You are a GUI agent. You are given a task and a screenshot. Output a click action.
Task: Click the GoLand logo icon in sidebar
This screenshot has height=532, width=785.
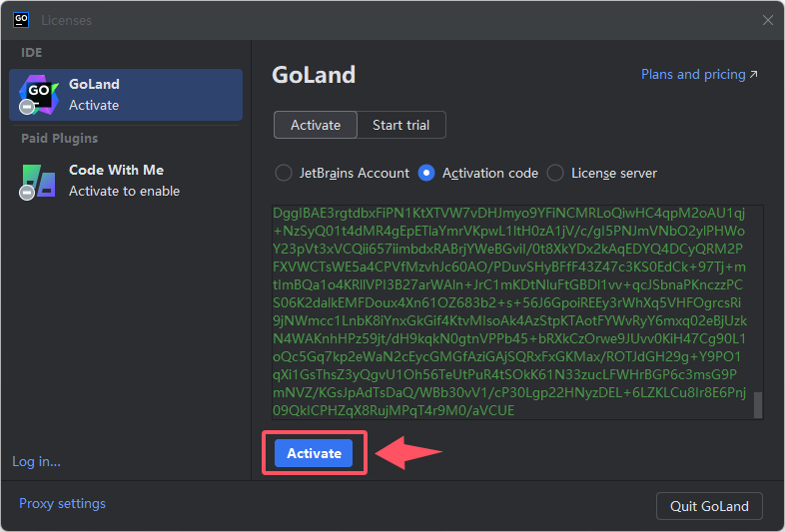tap(38, 95)
